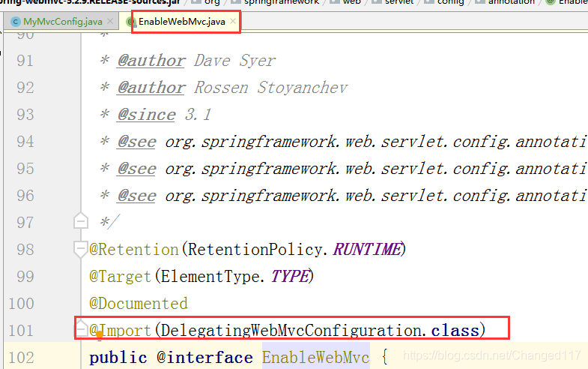The image size is (588, 369).
Task: Click 'RetentionPolicy' on line 98
Action: 255,250
